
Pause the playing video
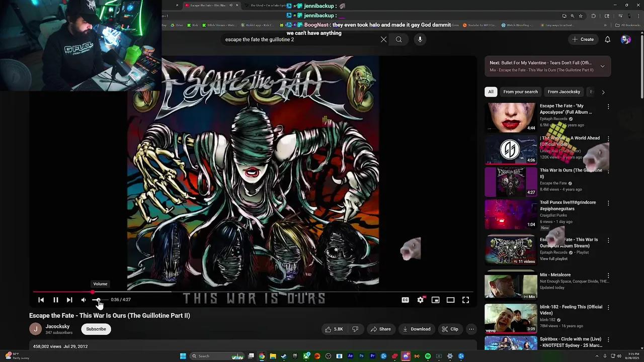[x=56, y=300]
